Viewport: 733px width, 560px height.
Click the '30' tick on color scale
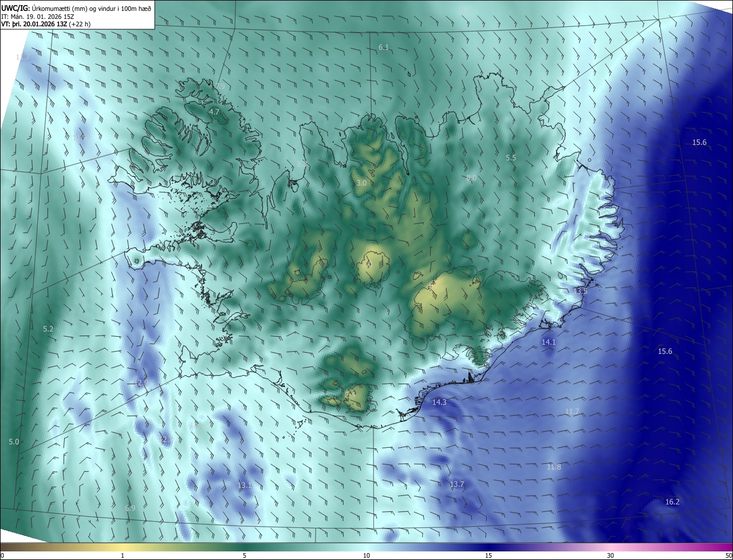point(610,556)
